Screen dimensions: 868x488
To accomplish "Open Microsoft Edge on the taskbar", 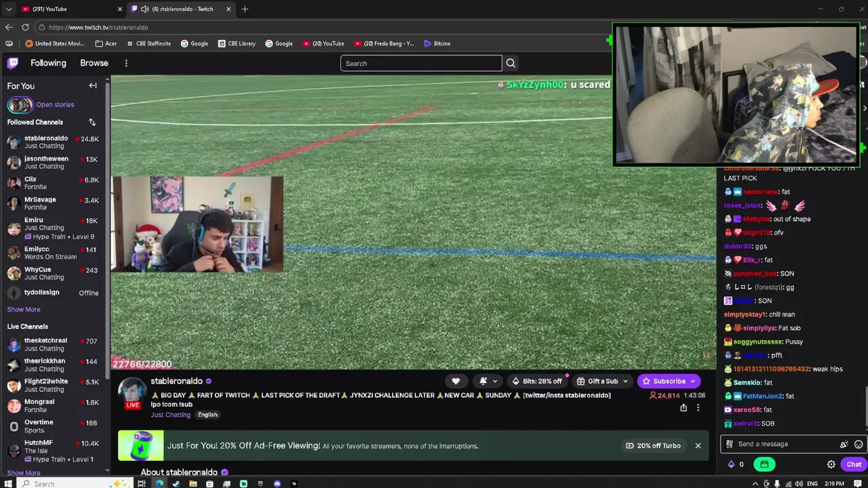I will (x=159, y=483).
